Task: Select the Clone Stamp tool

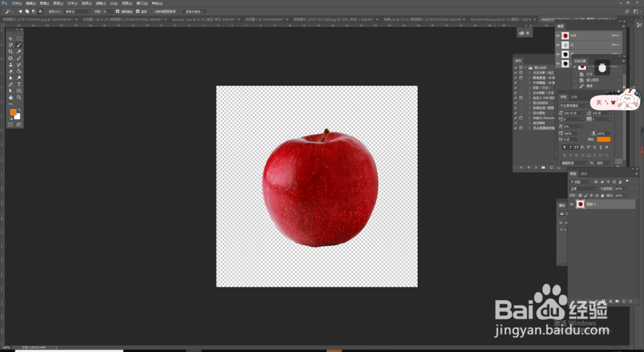Action: 11,65
